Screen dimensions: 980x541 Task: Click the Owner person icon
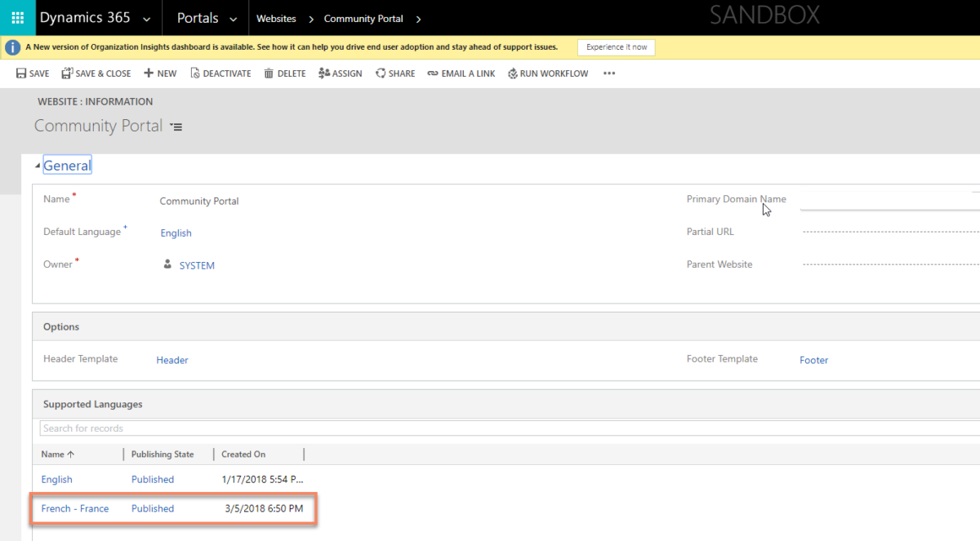(x=167, y=264)
